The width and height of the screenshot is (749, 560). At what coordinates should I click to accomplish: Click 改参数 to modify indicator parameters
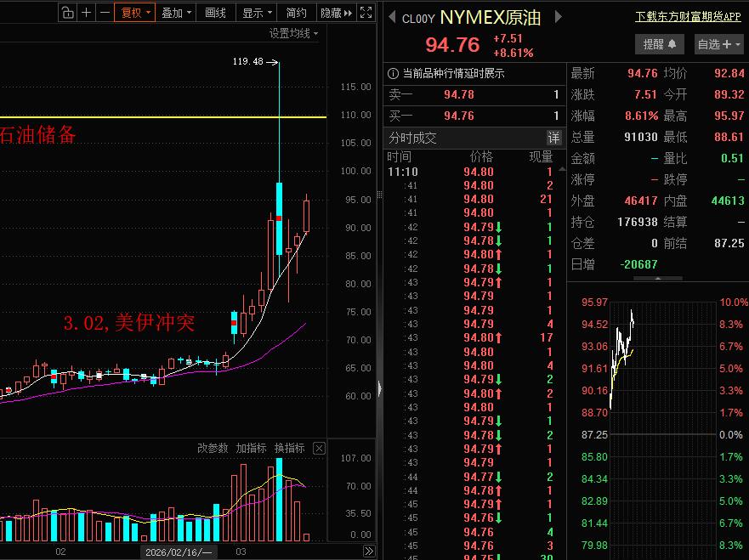click(x=213, y=449)
